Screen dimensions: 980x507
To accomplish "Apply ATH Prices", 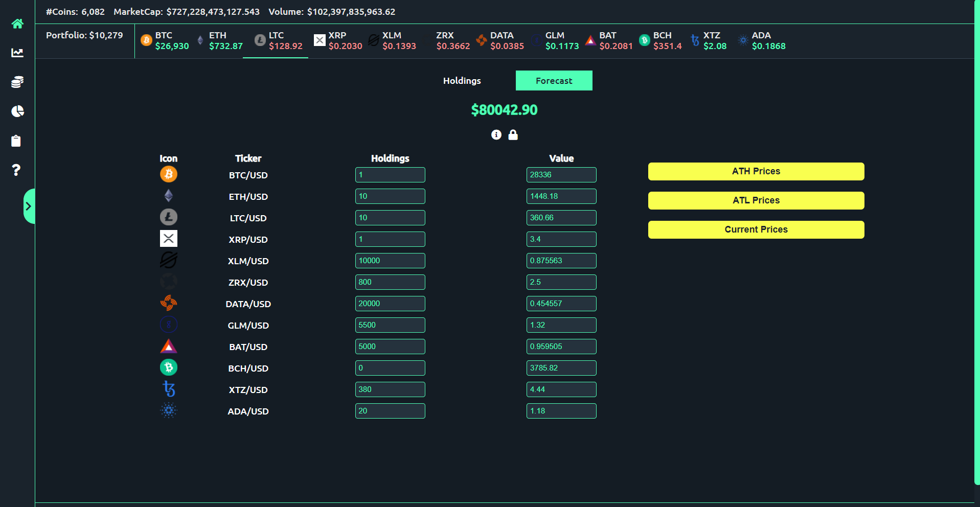I will 756,171.
